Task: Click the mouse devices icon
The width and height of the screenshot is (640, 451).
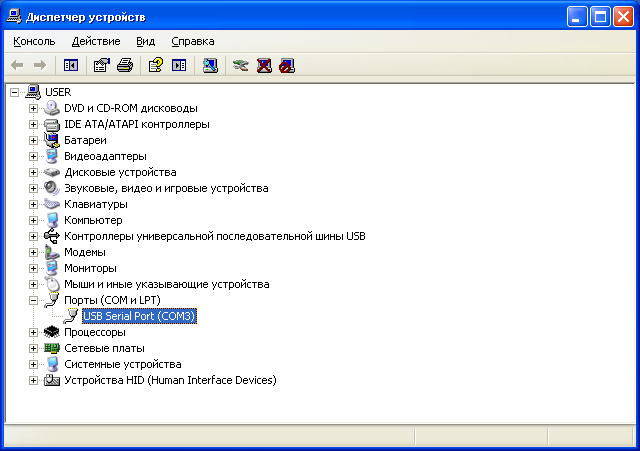Action: tap(52, 284)
